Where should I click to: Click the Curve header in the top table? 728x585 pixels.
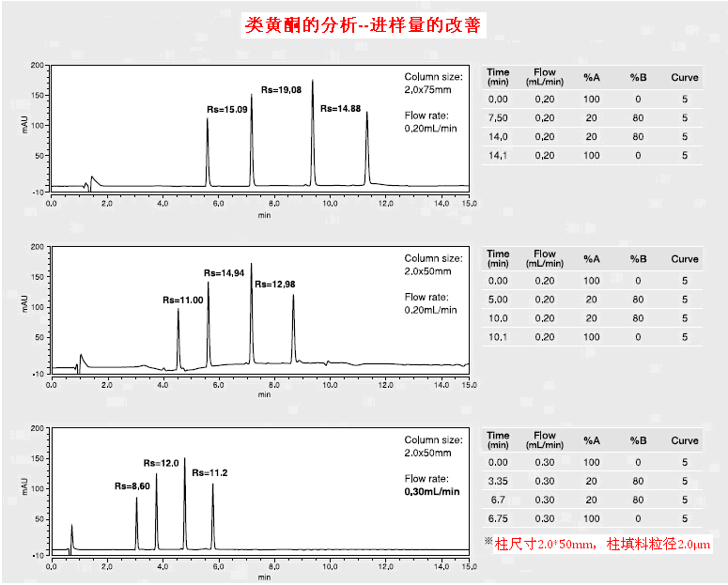point(685,77)
